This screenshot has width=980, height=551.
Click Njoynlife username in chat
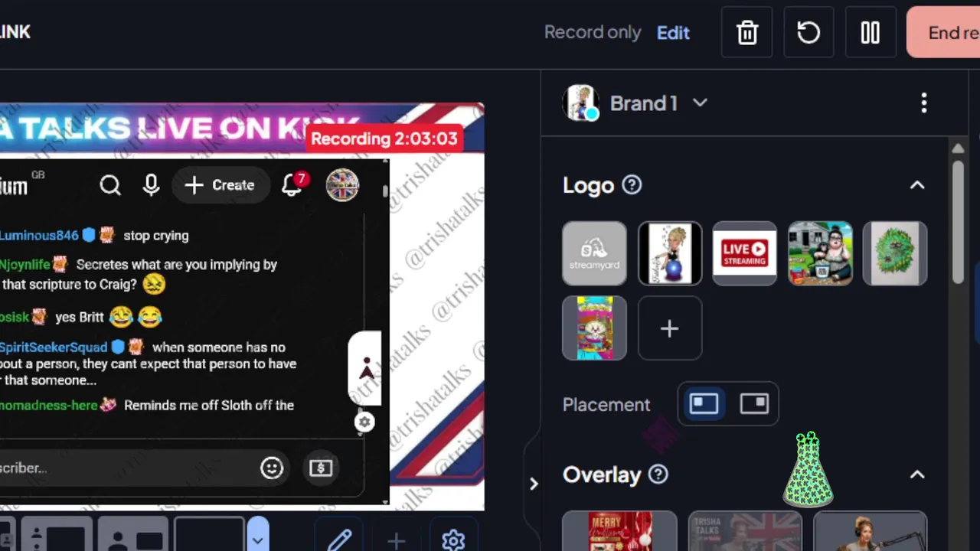(24, 265)
